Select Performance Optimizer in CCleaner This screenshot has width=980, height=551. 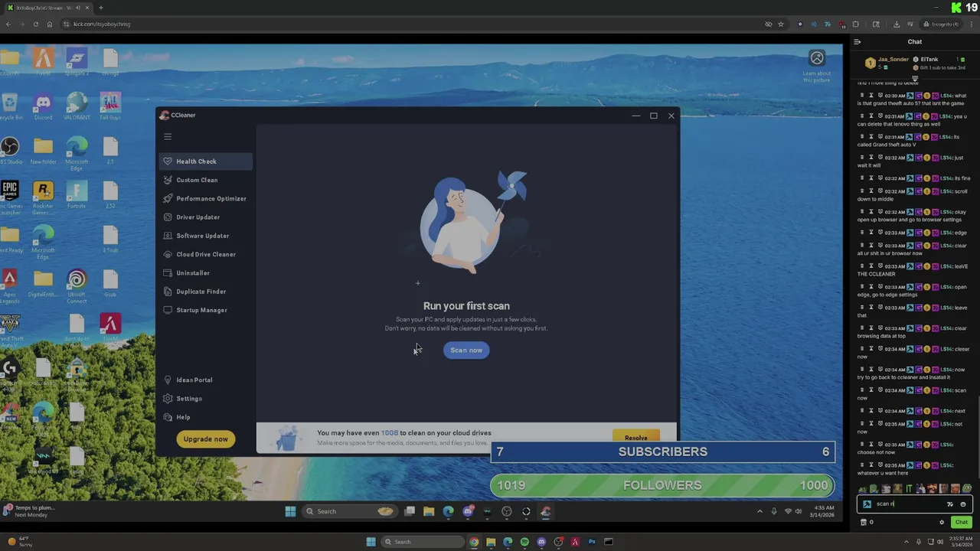pyautogui.click(x=206, y=198)
